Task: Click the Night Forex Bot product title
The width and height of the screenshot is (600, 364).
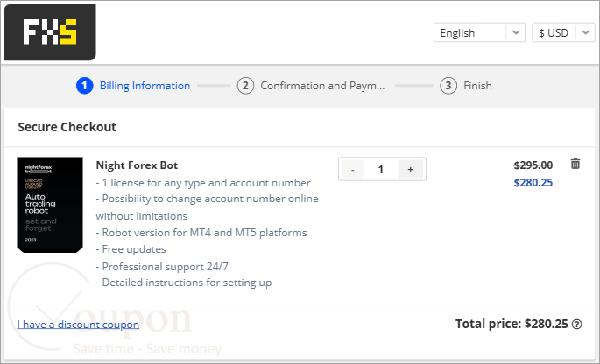Action: click(x=137, y=165)
